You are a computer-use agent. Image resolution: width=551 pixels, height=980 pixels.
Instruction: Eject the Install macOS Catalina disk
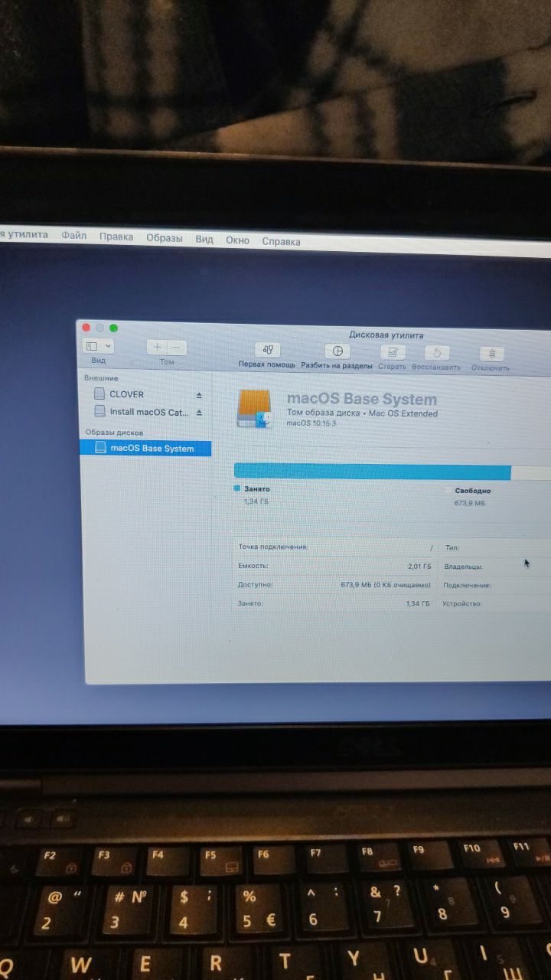[199, 412]
